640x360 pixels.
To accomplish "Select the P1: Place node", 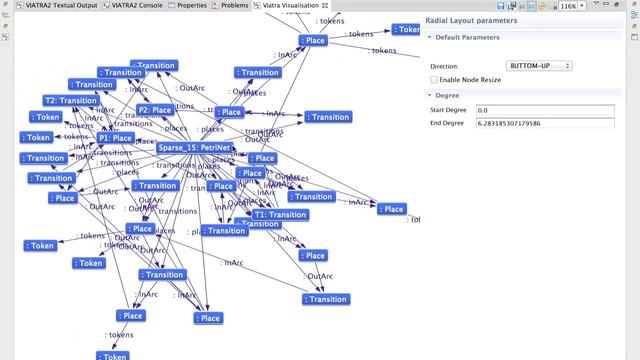I will [116, 138].
